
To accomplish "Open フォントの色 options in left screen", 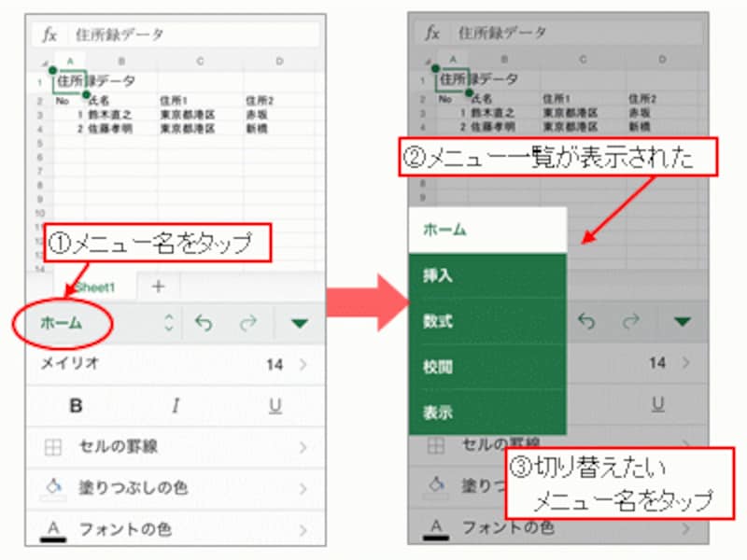I will click(176, 528).
